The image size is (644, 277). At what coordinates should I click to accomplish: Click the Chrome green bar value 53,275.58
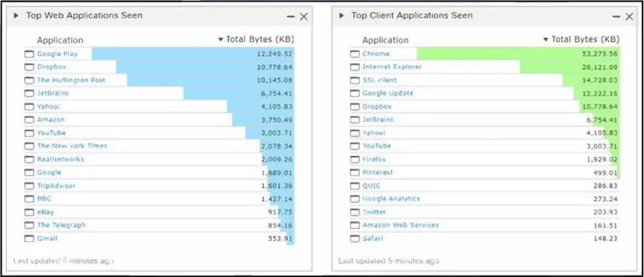tap(599, 53)
